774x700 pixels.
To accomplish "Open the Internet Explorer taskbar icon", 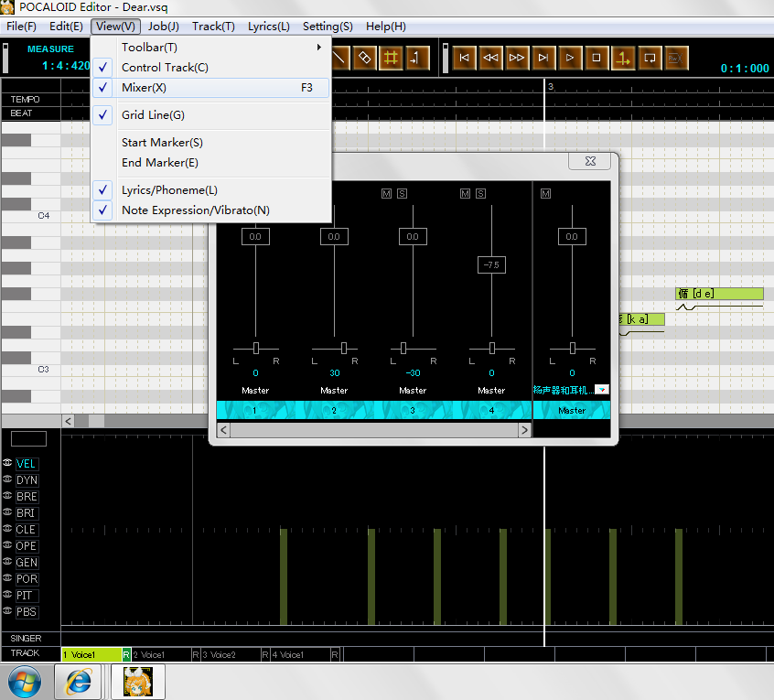I will (x=78, y=682).
